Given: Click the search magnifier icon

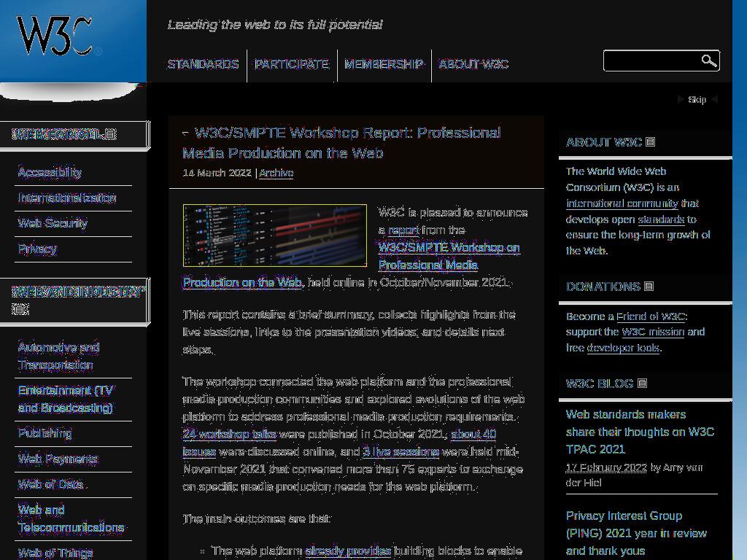Looking at the screenshot, I should pyautogui.click(x=709, y=61).
